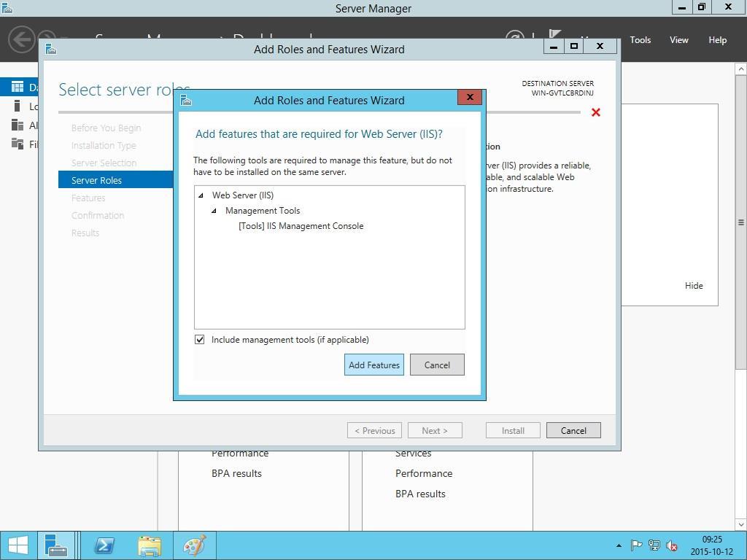Collapse the Web Server (IIS) tree node
This screenshot has height=560, width=747.
coord(201,195)
